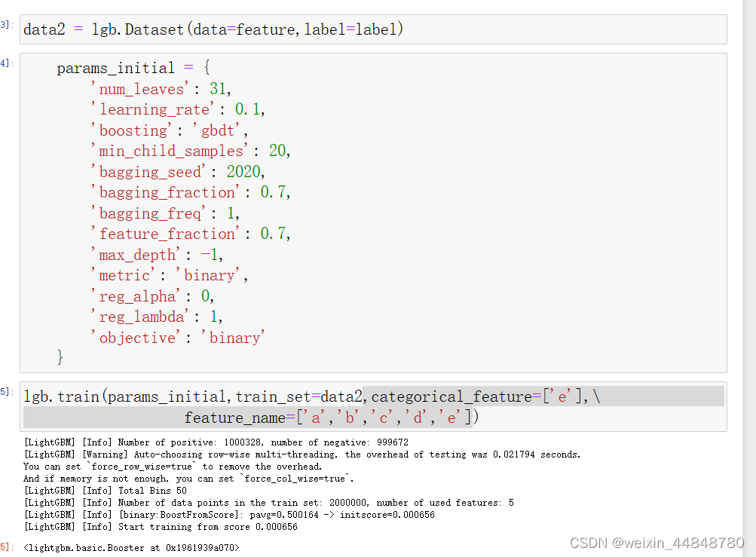Click the Out[5] output prompt
Image resolution: width=756 pixels, height=557 pixels.
(x=8, y=547)
